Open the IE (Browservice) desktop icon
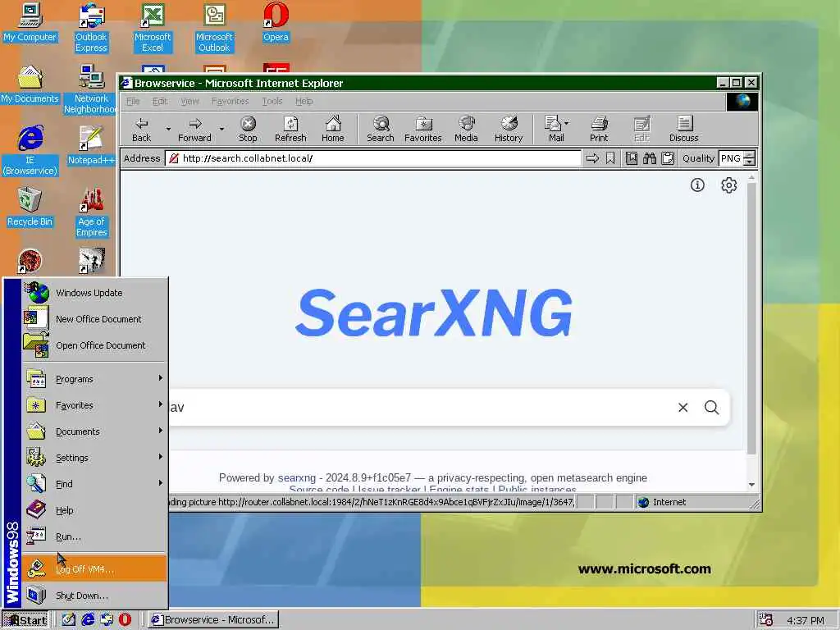Screen dimensions: 840x630 pos(30,151)
